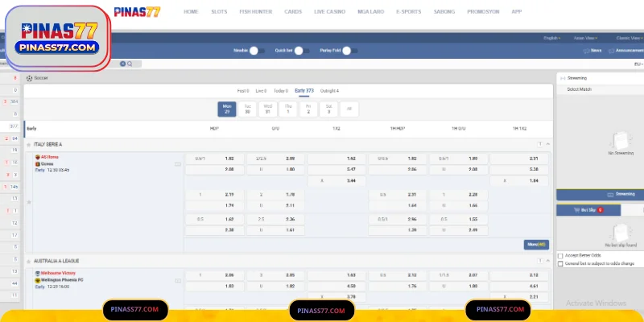The image size is (644, 322).
Task: Click the blue Streaming button
Action: point(600,195)
